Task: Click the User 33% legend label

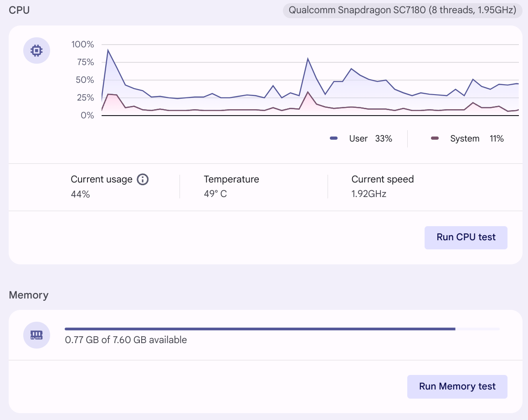Action: coord(370,139)
